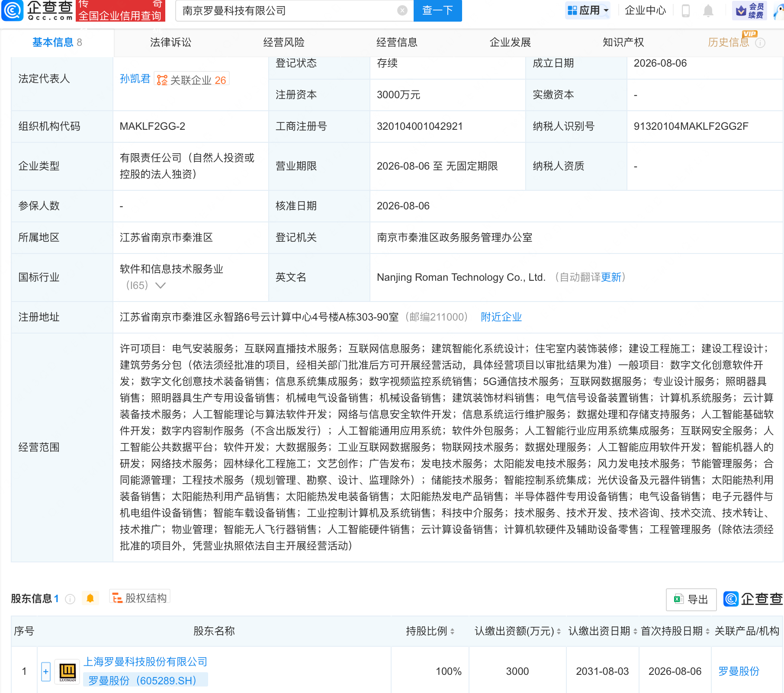Open 企业中心 in header
784x693 pixels.
click(x=645, y=10)
